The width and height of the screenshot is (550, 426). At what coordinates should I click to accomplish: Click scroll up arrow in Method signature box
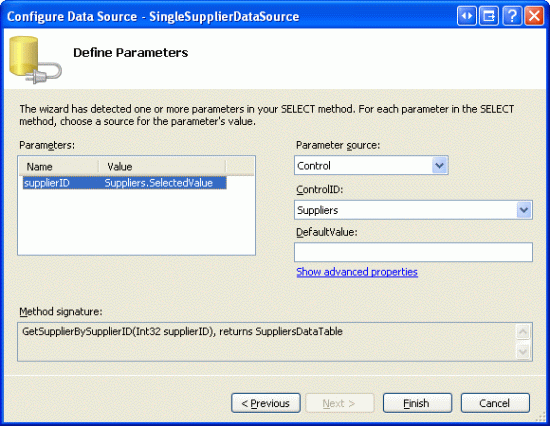point(523,332)
